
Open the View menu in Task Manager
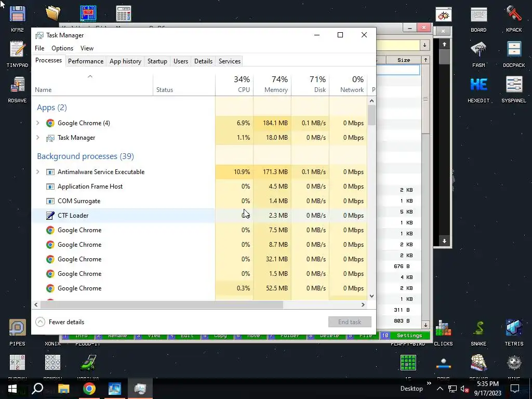pyautogui.click(x=87, y=48)
